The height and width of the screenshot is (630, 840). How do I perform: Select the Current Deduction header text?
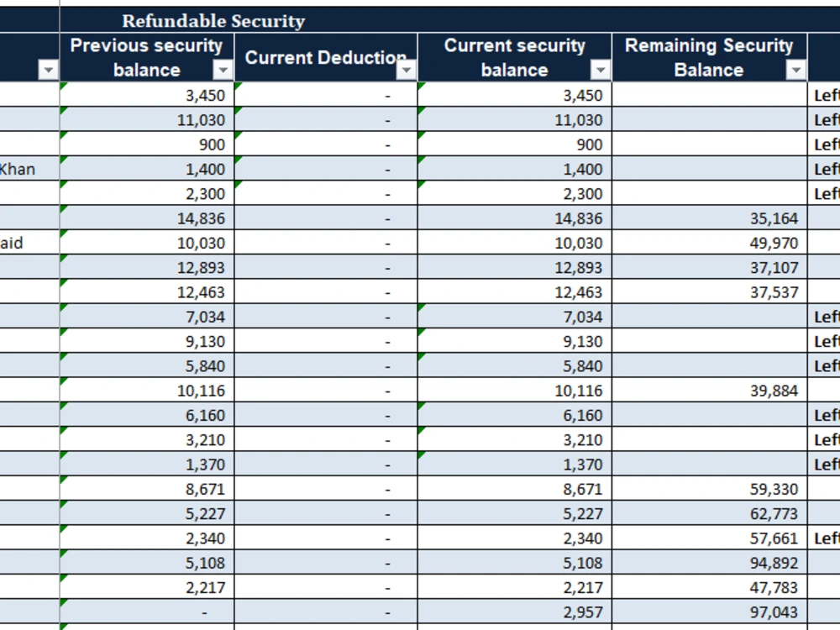325,57
